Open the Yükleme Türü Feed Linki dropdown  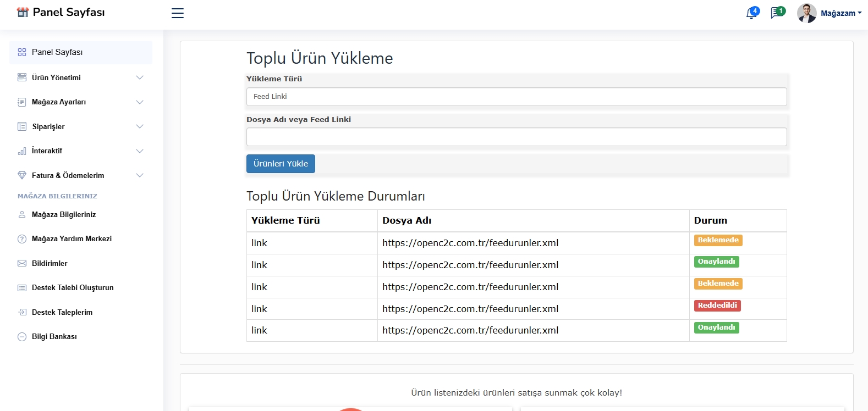coord(517,97)
